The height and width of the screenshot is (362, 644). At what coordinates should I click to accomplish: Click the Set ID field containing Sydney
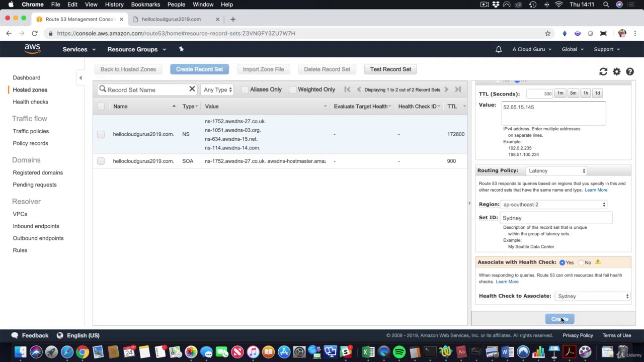pyautogui.click(x=556, y=218)
